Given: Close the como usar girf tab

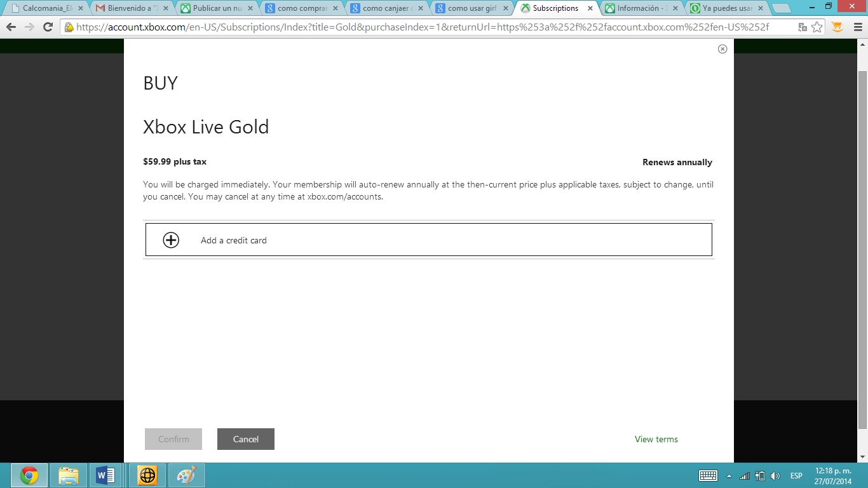Looking at the screenshot, I should (x=506, y=9).
